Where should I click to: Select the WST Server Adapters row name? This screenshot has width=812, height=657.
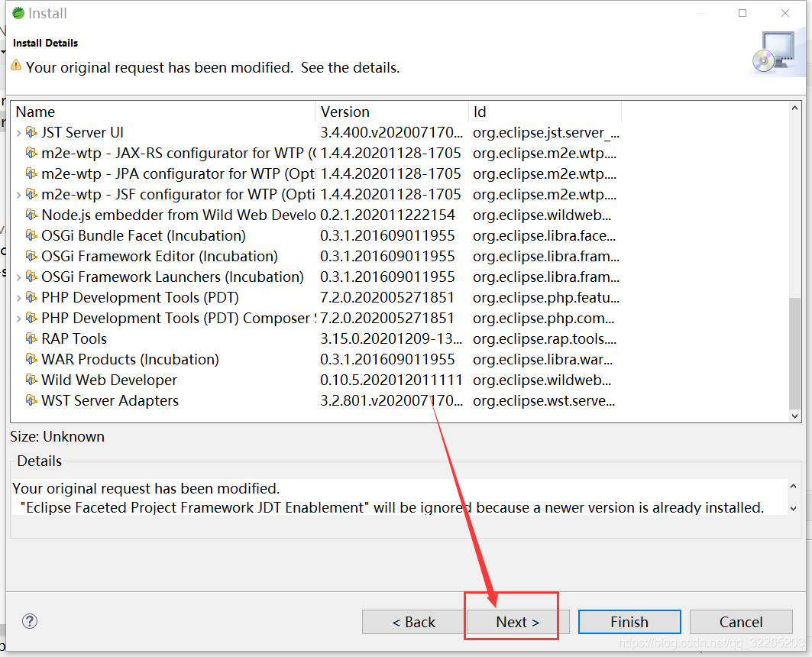coord(110,401)
